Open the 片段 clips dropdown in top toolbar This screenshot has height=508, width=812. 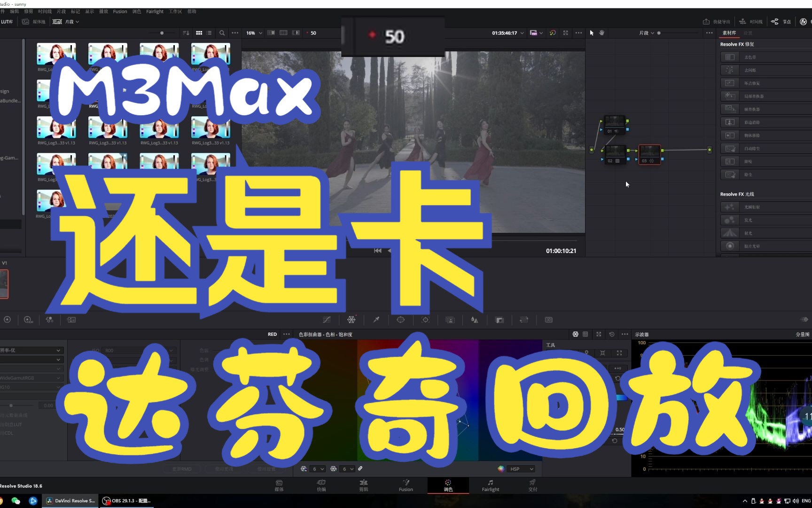66,22
